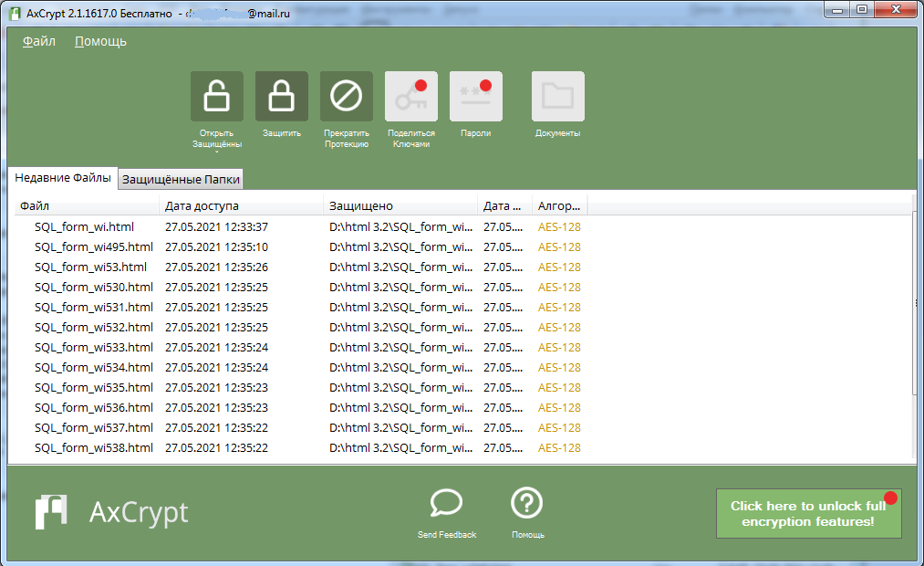Open Поделиться Ключами key sharing icon

coord(411,96)
